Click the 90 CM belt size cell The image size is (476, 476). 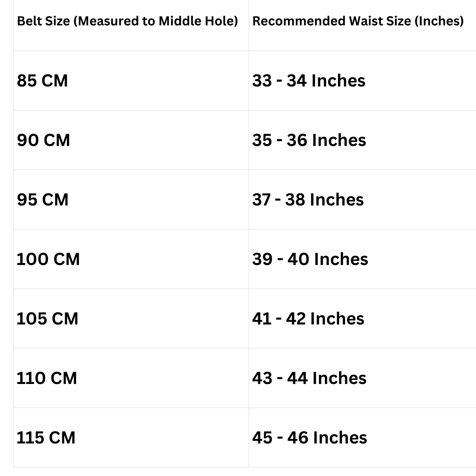(43, 140)
